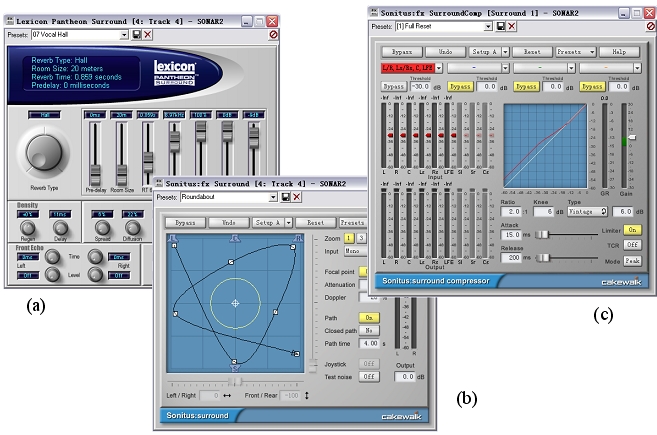Select Zoom level 3 in Sonitus Surround
Screen dimensions: 657x435
point(361,238)
